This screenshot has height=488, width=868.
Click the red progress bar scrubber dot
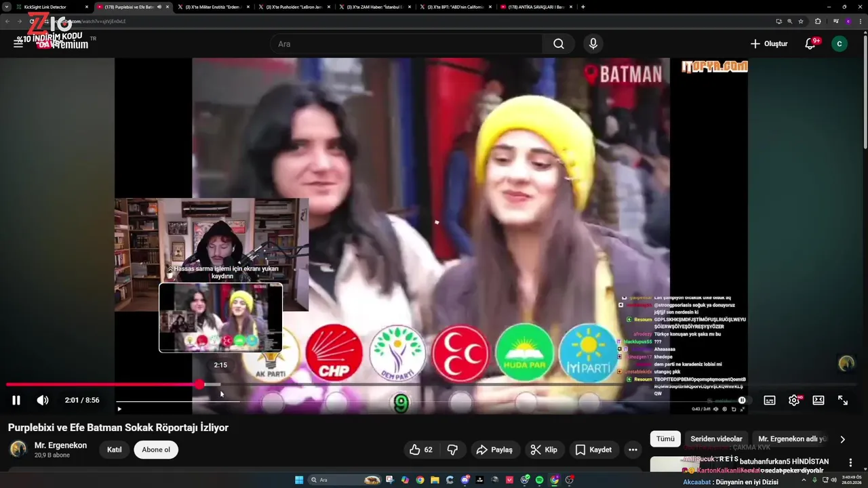(199, 384)
